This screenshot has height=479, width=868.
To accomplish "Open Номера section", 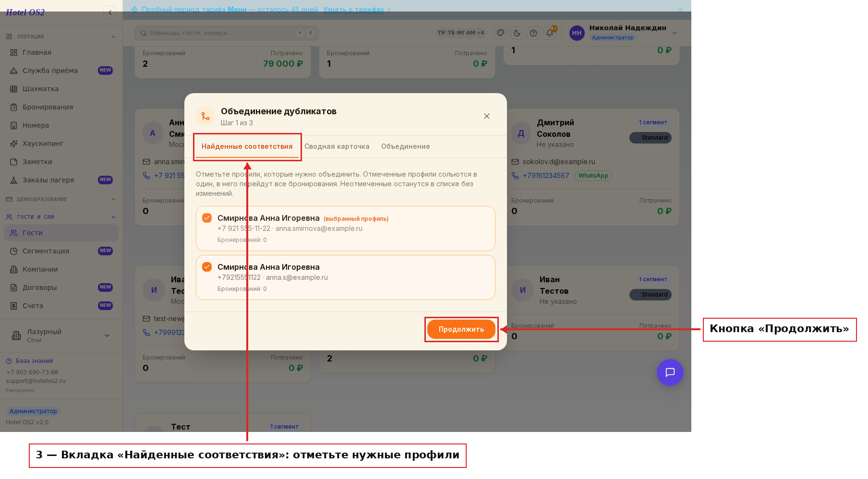I will [61, 125].
